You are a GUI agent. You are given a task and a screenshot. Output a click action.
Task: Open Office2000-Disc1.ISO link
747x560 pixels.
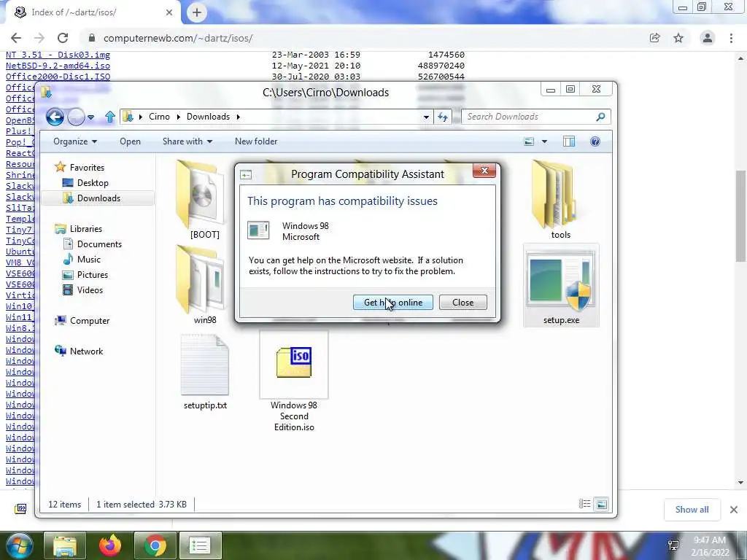coord(58,77)
